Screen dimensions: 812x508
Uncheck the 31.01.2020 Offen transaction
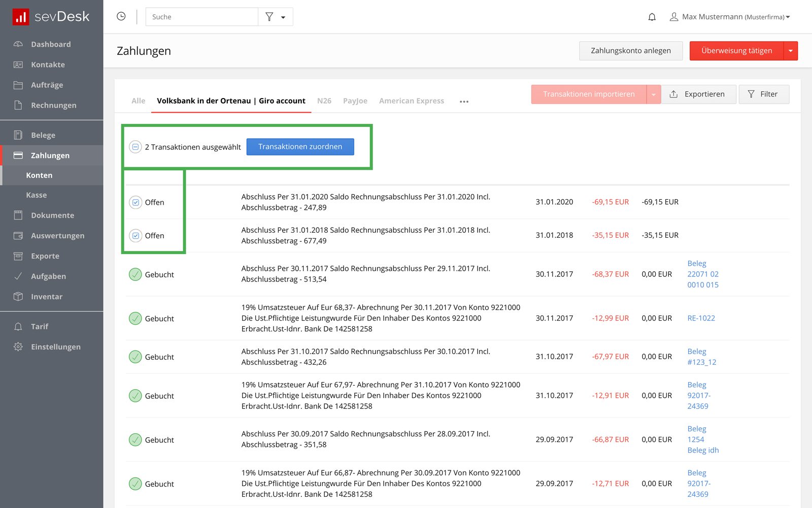point(136,202)
